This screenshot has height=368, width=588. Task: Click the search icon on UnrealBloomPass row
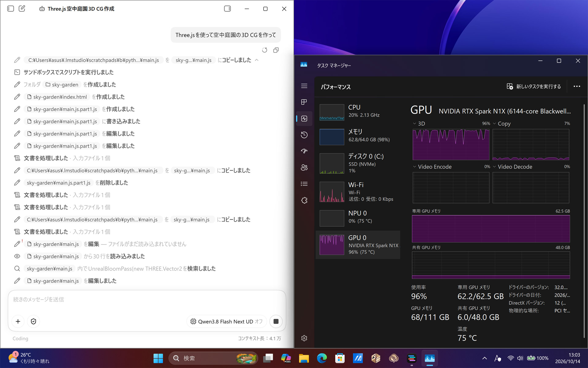point(17,269)
